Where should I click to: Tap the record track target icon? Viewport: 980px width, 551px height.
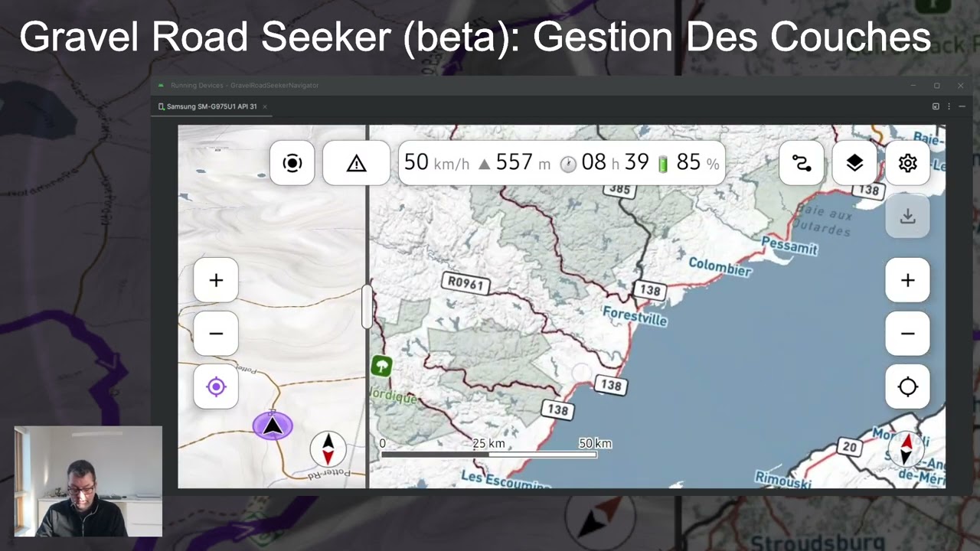click(x=292, y=163)
